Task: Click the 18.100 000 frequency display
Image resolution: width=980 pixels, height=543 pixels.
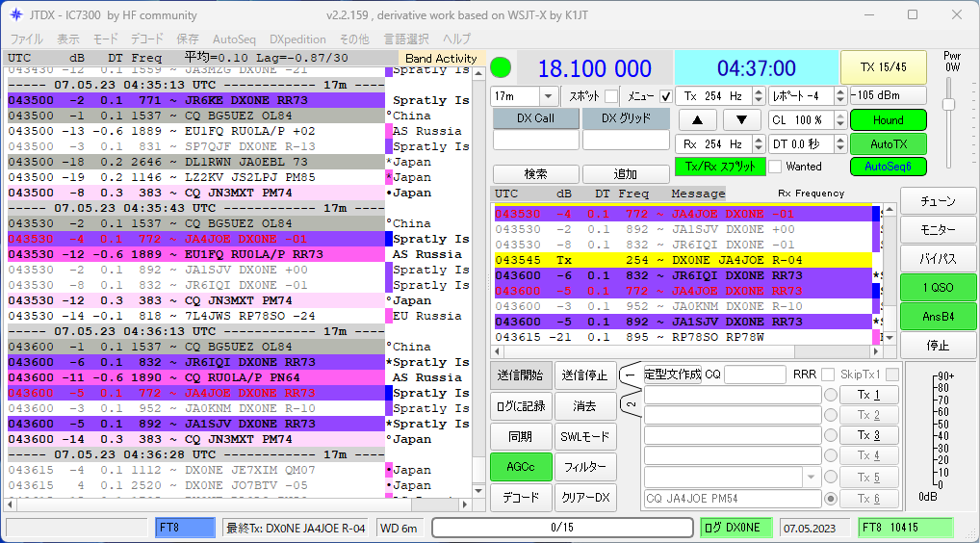Action: click(x=594, y=68)
